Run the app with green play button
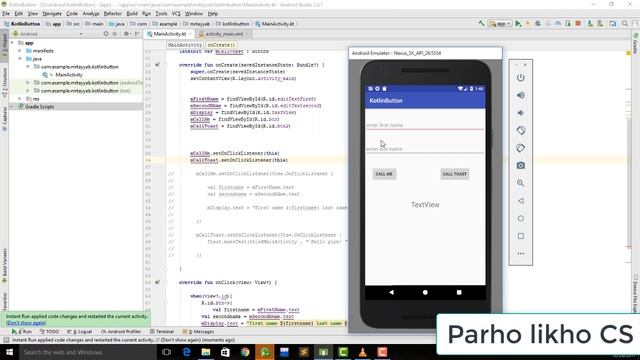The width and height of the screenshot is (640, 360). 518,24
